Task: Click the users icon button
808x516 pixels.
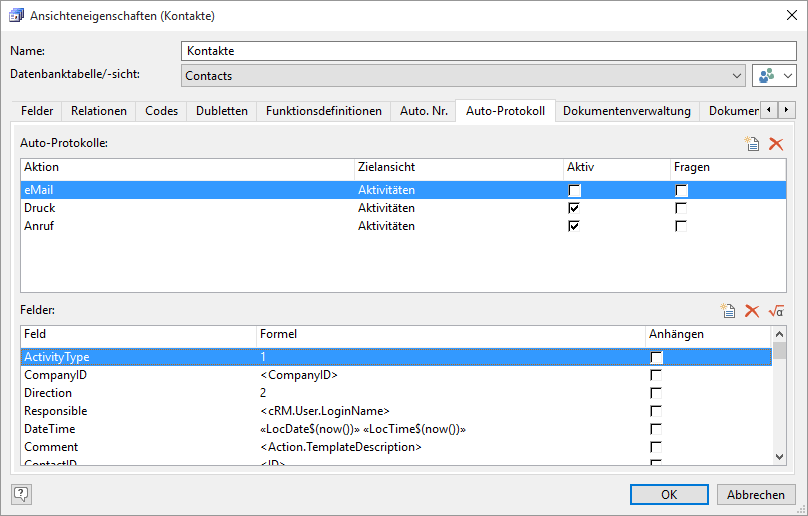Action: 766,76
